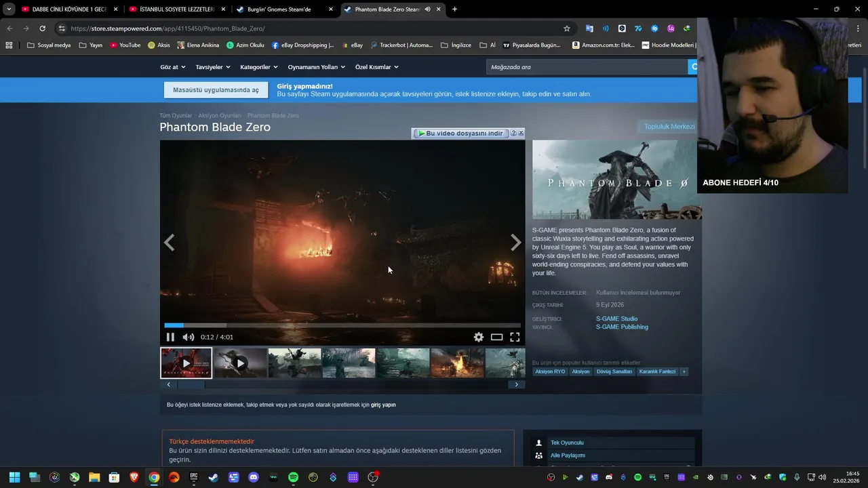Select the 'Dövüş Sanatları' tag

614,371
